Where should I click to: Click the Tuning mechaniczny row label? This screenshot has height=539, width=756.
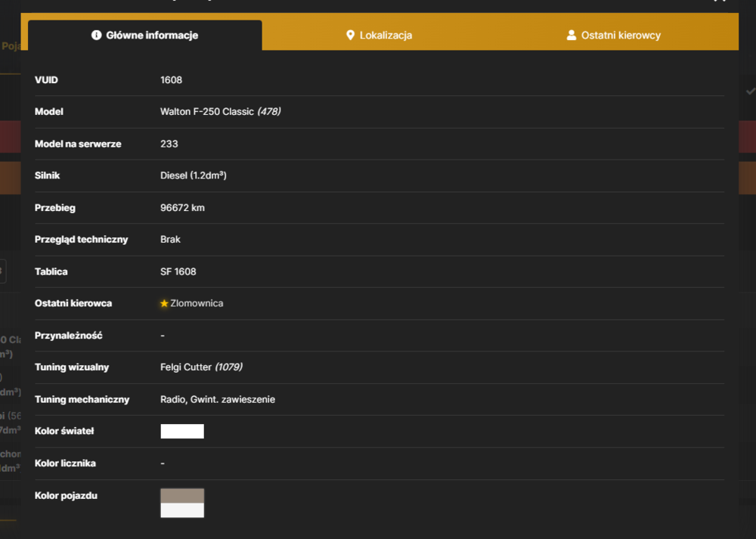click(x=82, y=399)
